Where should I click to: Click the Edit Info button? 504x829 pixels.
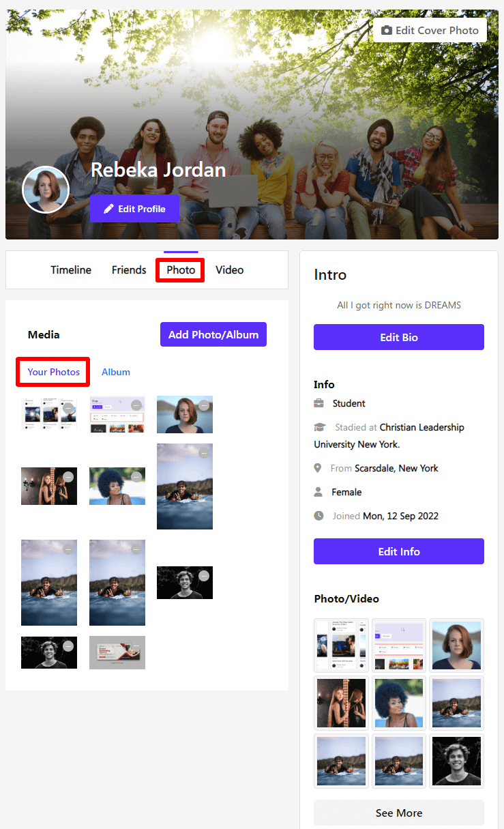click(x=398, y=551)
